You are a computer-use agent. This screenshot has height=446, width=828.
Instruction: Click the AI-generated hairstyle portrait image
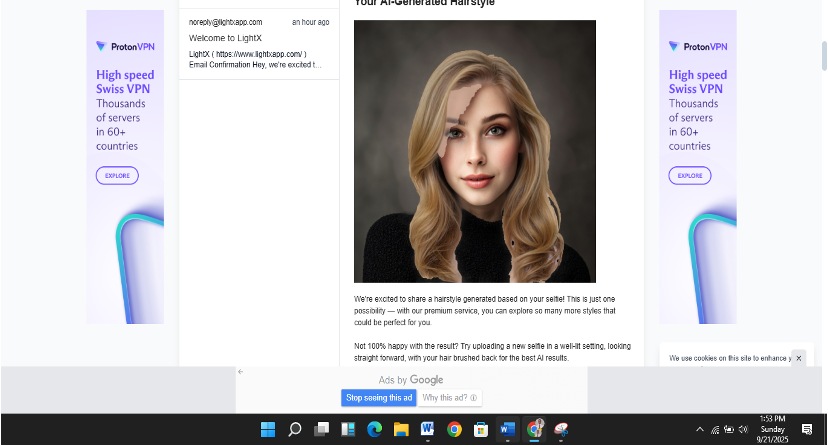474,151
